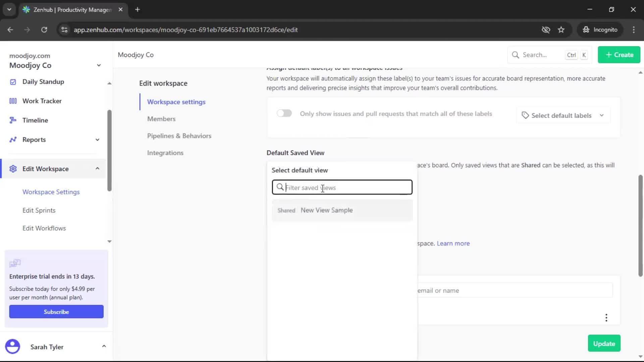Click the Reports sidebar icon
This screenshot has height=362, width=644.
[x=13, y=139]
